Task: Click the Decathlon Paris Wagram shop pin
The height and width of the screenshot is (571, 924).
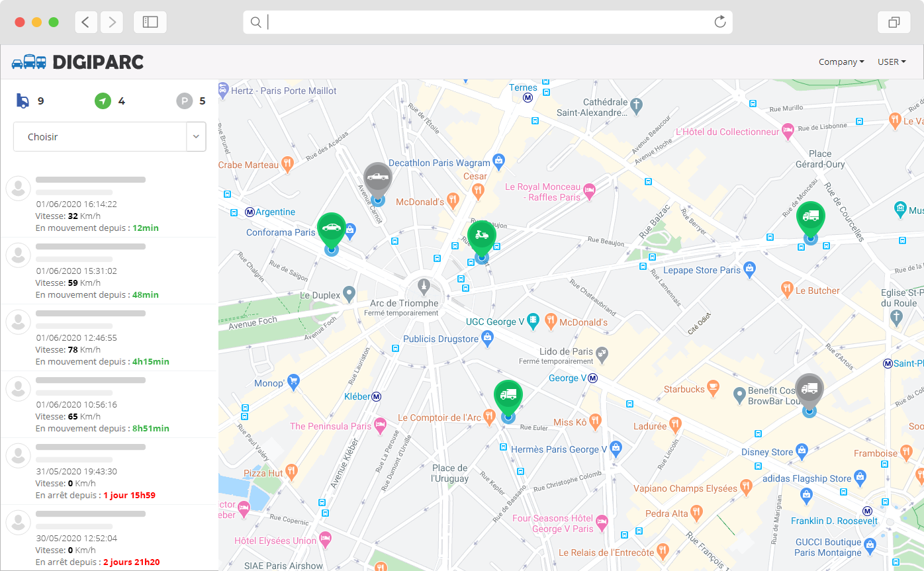Action: (x=500, y=160)
